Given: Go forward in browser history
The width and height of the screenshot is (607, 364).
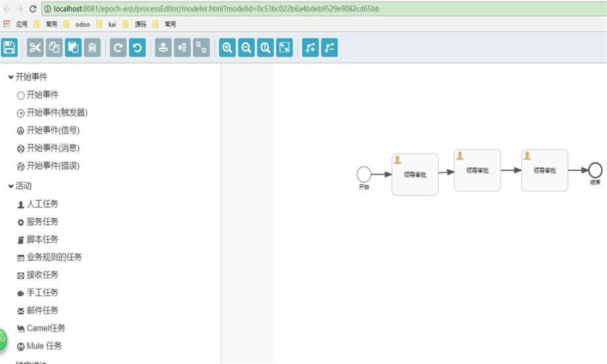Looking at the screenshot, I should tap(20, 9).
